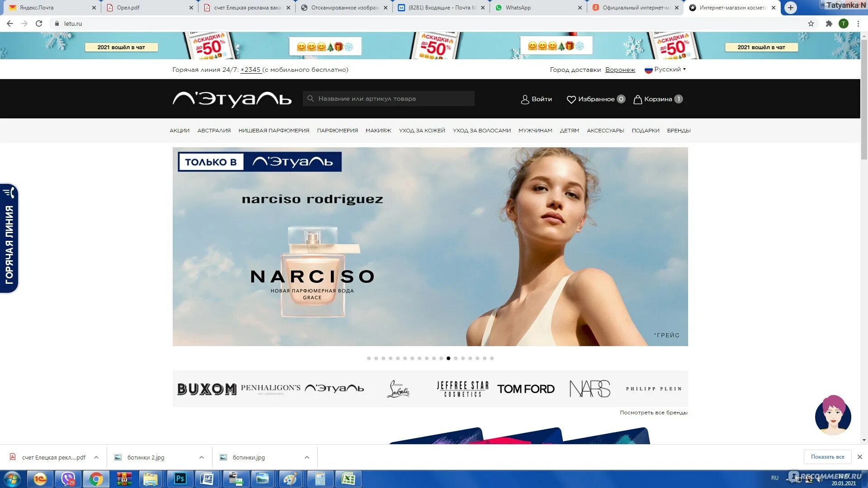Image resolution: width=868 pixels, height=488 pixels.
Task: Open the АВСТРАЛИЯ menu item
Action: click(214, 131)
